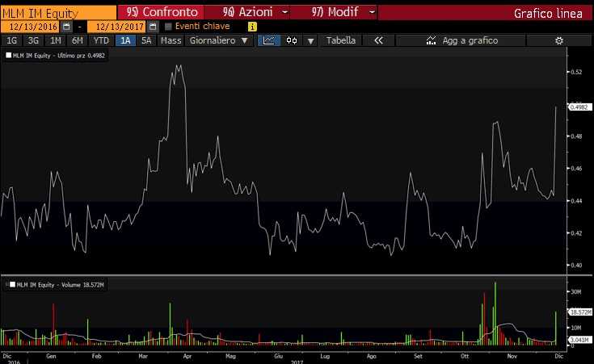This screenshot has height=364, width=594.
Task: Click the 0.46 price axis label
Action: [x=576, y=169]
